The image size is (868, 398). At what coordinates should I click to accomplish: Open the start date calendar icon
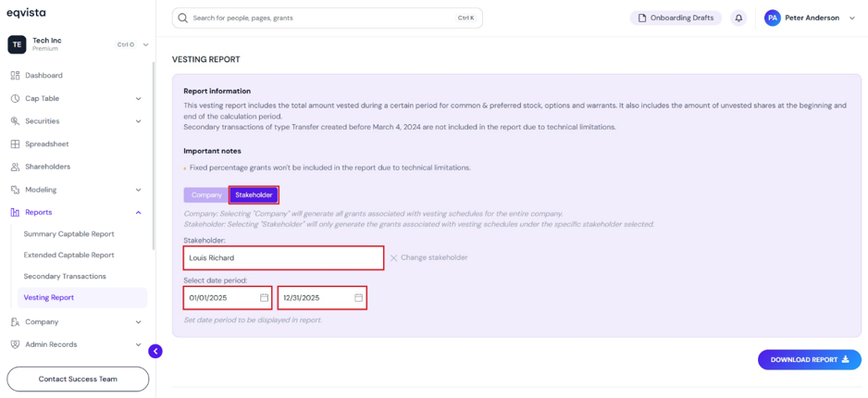(264, 298)
